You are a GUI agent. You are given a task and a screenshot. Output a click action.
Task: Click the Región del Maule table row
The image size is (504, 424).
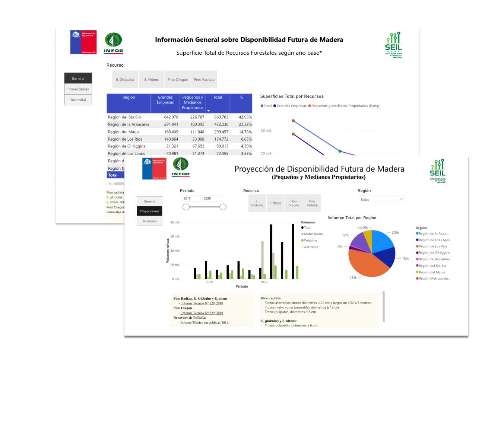(180, 132)
